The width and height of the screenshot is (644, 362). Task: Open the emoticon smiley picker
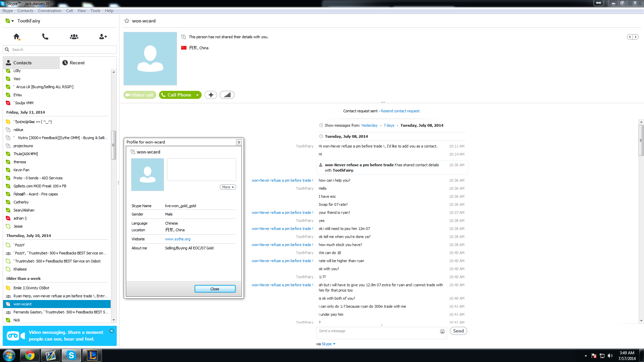pyautogui.click(x=442, y=331)
